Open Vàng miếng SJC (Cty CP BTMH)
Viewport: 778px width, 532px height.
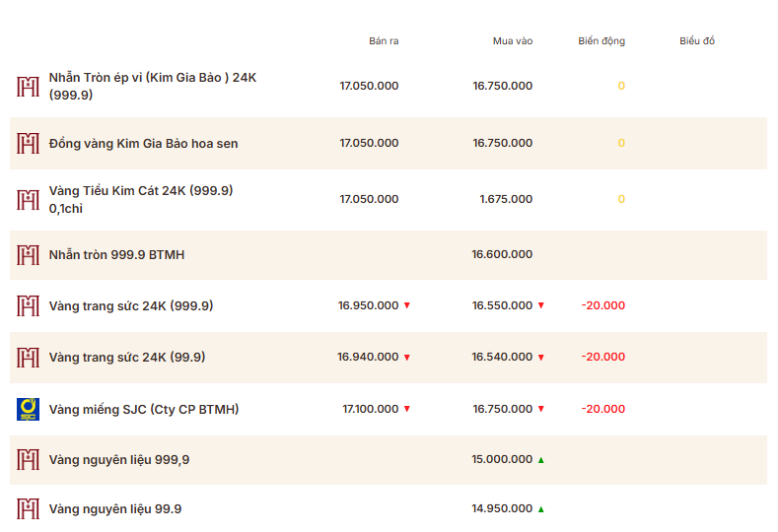[x=143, y=409]
